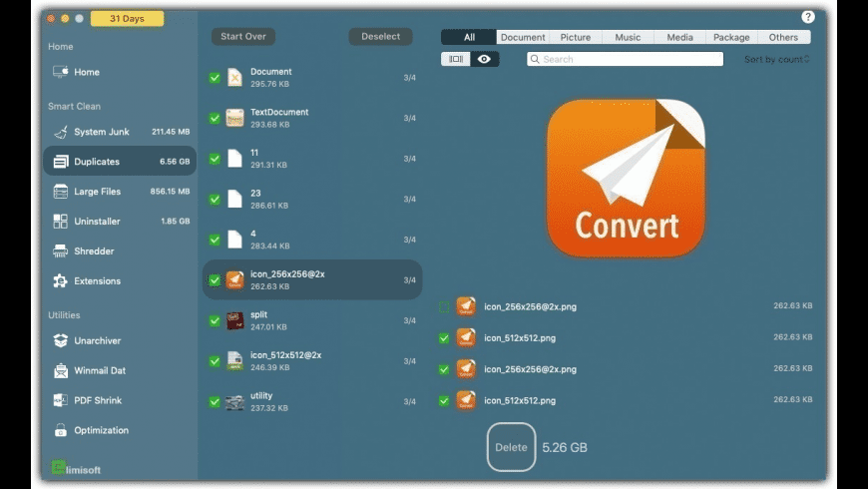Select the utility group icon
This screenshot has width=868, height=489.
tap(234, 401)
